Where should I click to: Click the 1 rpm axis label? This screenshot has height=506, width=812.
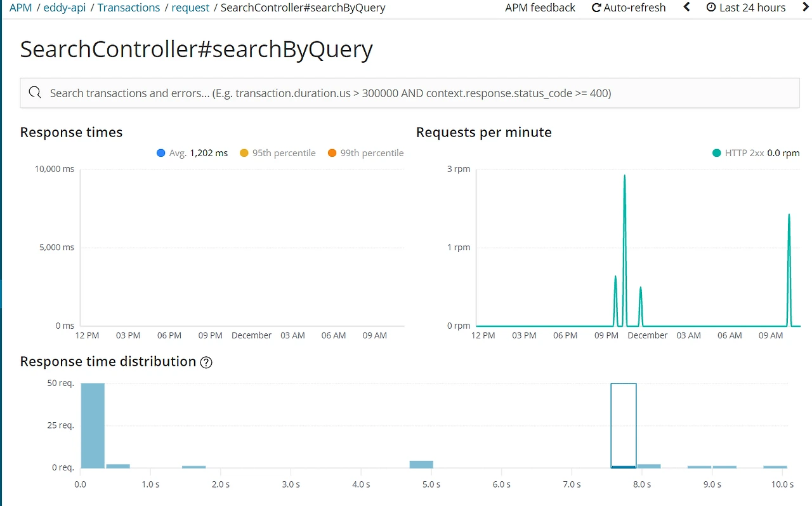459,248
